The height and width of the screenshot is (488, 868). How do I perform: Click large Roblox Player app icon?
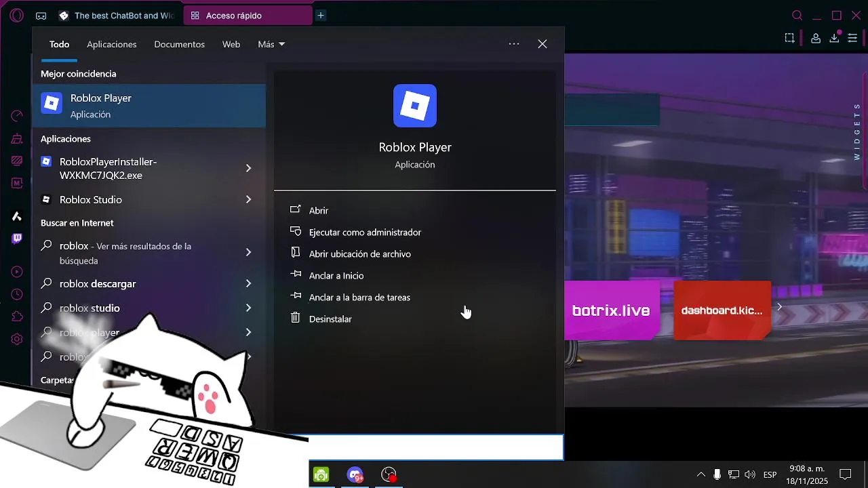click(x=415, y=106)
